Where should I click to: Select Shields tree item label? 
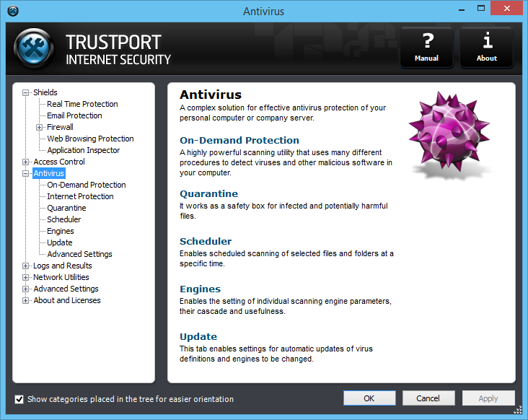pos(45,92)
